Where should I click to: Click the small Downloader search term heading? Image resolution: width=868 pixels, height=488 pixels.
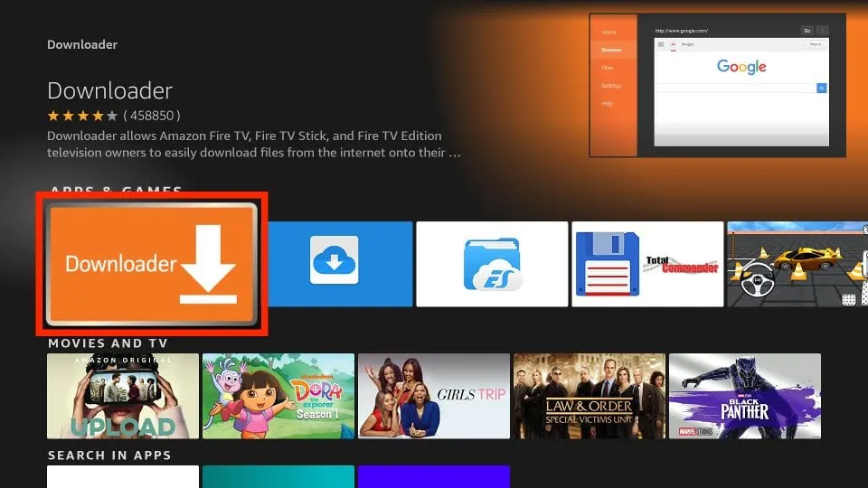(82, 44)
